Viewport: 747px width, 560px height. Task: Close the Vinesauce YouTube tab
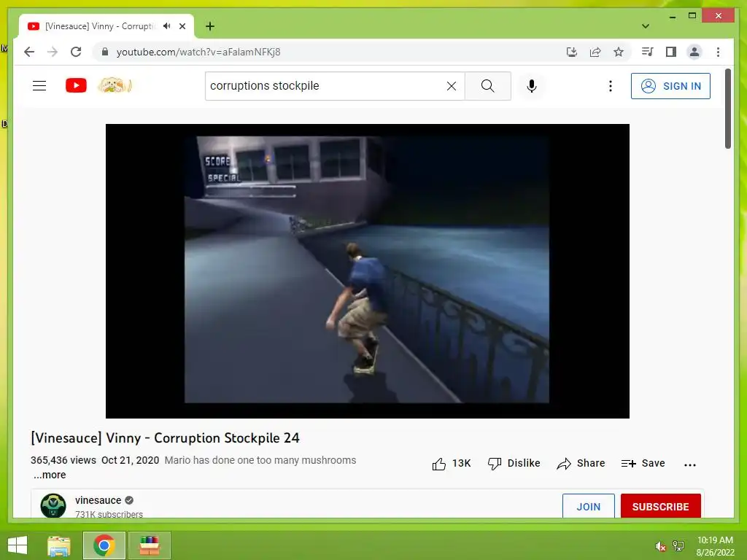point(182,26)
